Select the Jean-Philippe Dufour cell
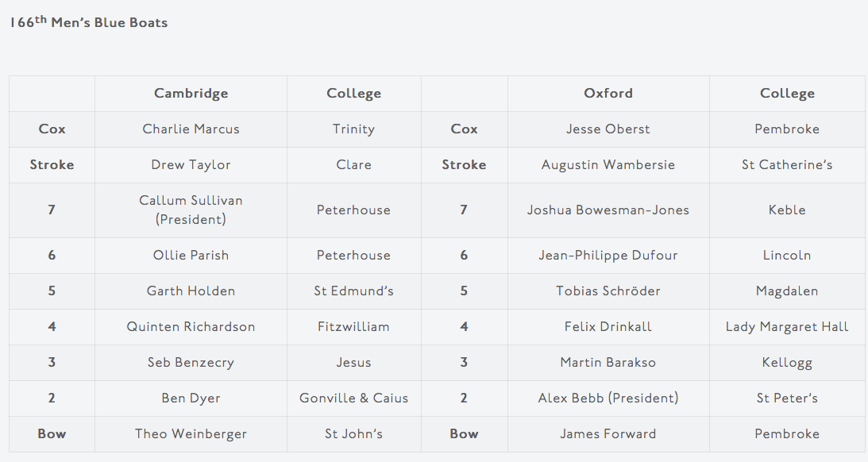 click(x=608, y=256)
